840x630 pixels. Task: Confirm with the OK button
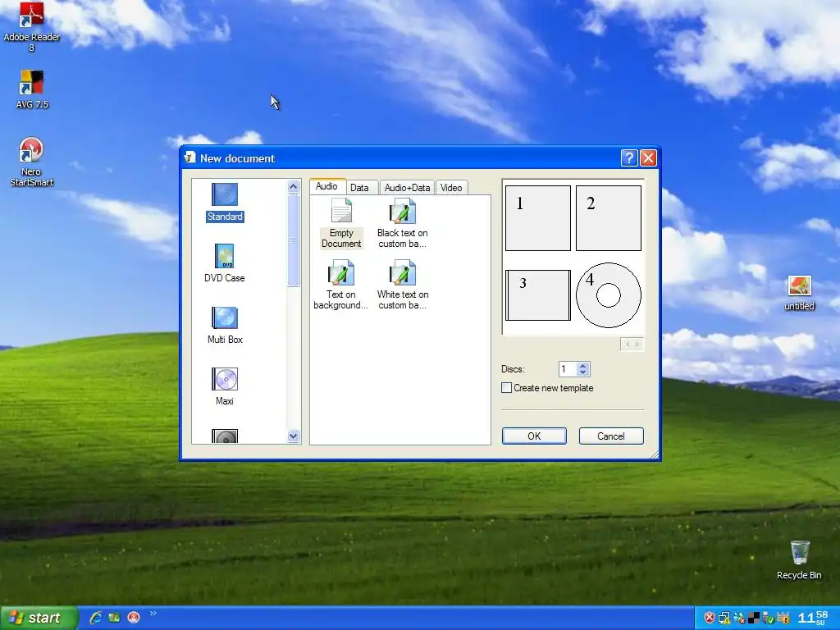click(534, 436)
